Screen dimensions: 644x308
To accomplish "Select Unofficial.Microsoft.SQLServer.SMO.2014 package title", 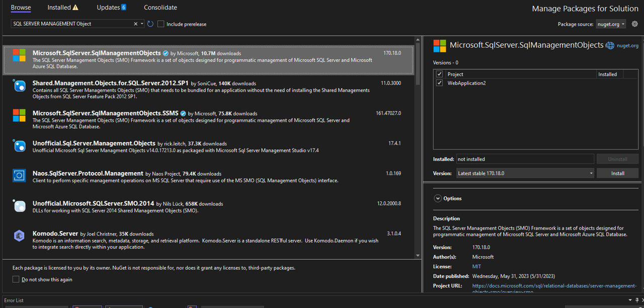I will click(94, 203).
